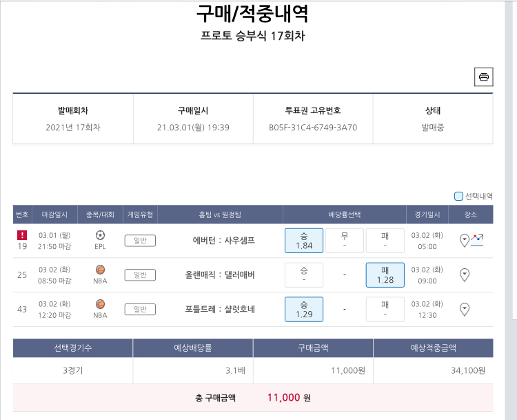Toggle the 선택내역 checkbox

pyautogui.click(x=459, y=196)
